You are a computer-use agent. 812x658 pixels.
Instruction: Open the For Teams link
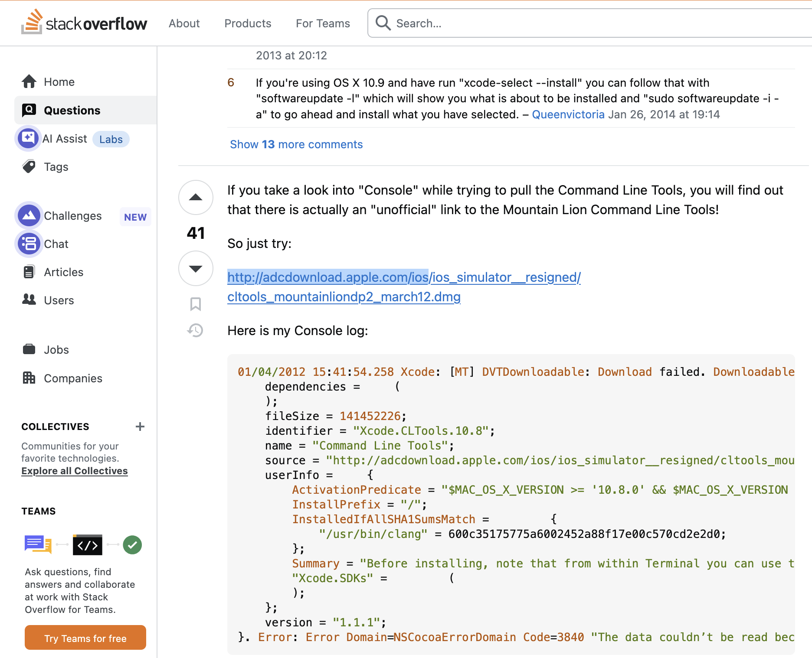coord(323,23)
